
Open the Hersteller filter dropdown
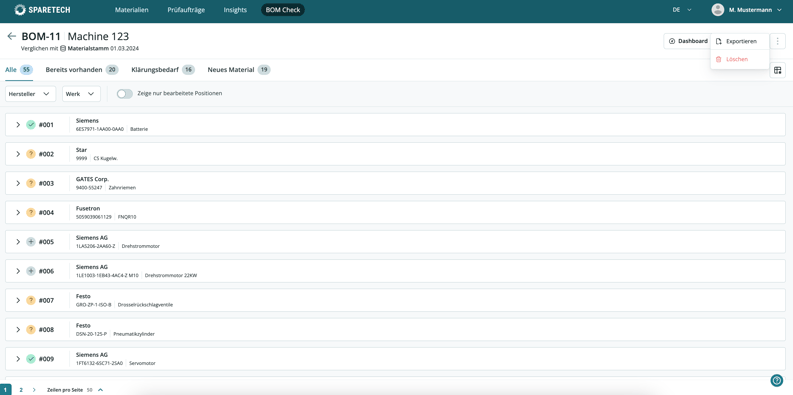(x=30, y=94)
